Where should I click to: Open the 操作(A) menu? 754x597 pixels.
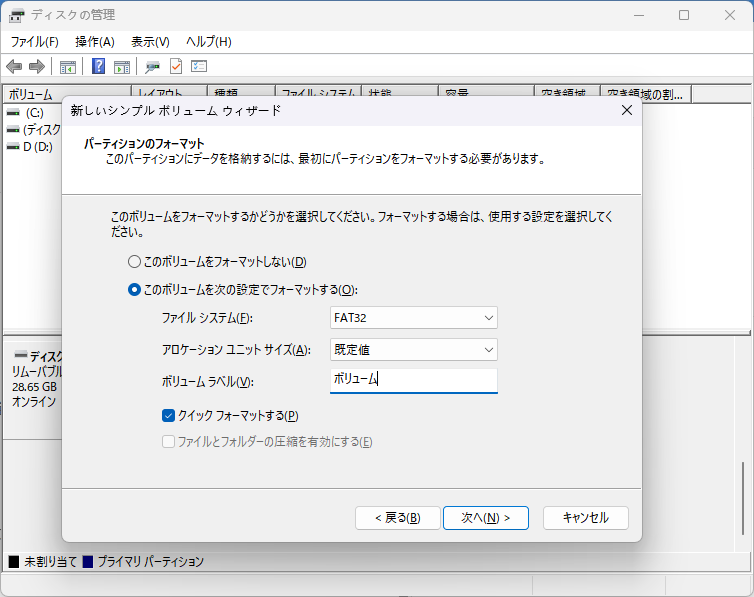tap(95, 42)
